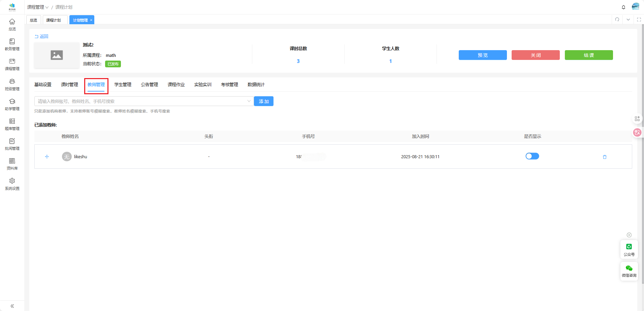
Task: Collapse the left sidebar menu
Action: [12, 306]
